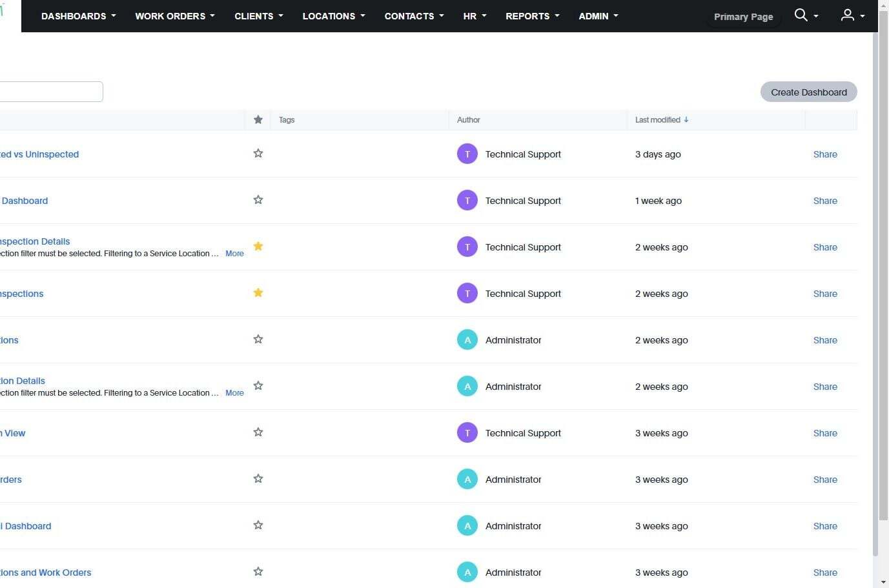The image size is (889, 588).
Task: Star the 'rders' dashboard
Action: click(x=258, y=478)
